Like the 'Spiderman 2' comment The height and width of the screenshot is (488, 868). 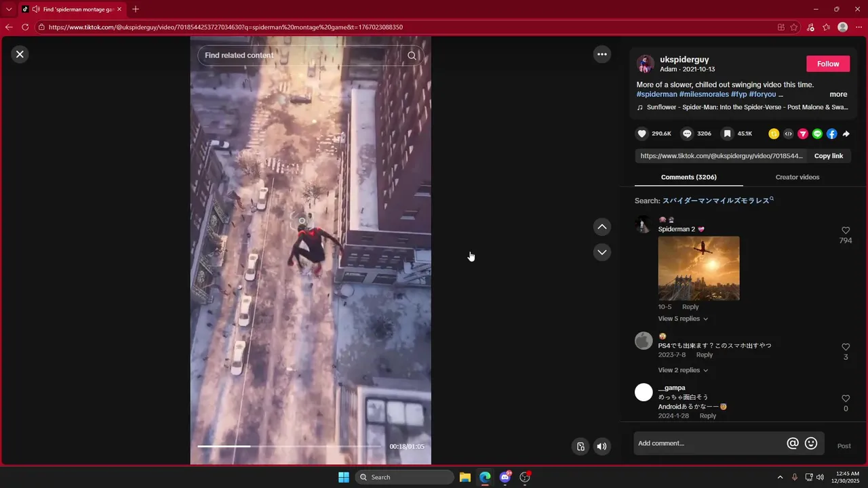click(x=846, y=230)
